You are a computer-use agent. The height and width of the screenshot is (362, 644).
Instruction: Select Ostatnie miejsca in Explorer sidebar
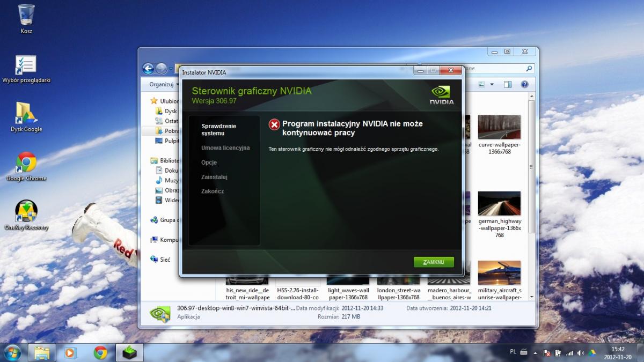point(166,121)
